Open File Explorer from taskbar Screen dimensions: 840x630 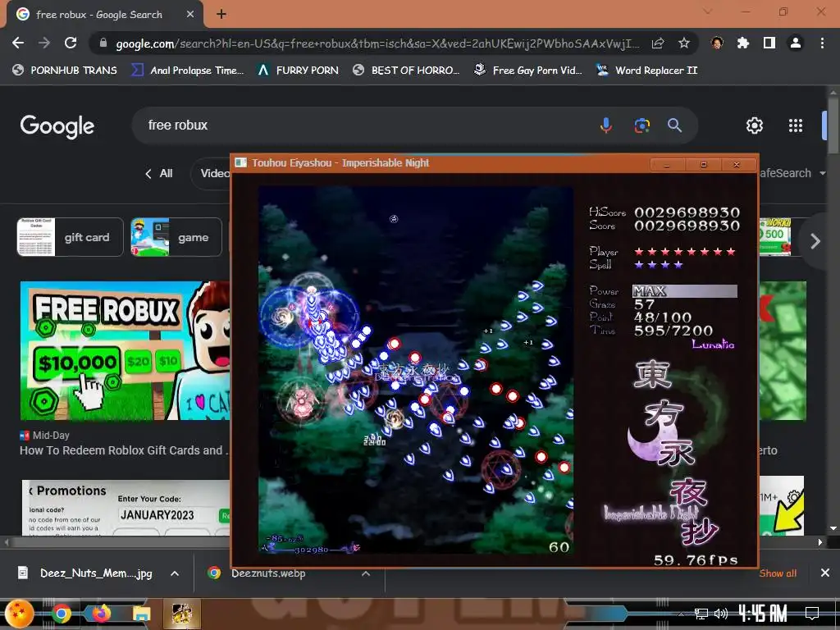pos(141,614)
